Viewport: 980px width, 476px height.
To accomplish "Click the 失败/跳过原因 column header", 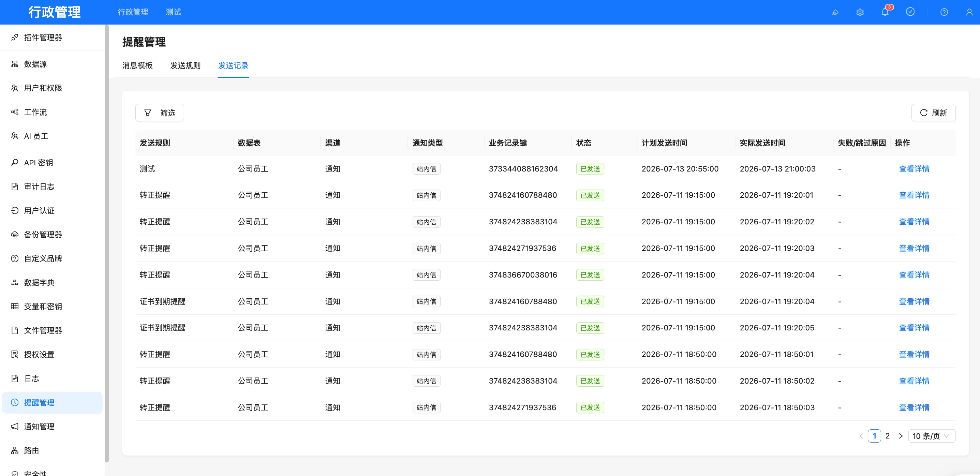I will pos(862,143).
